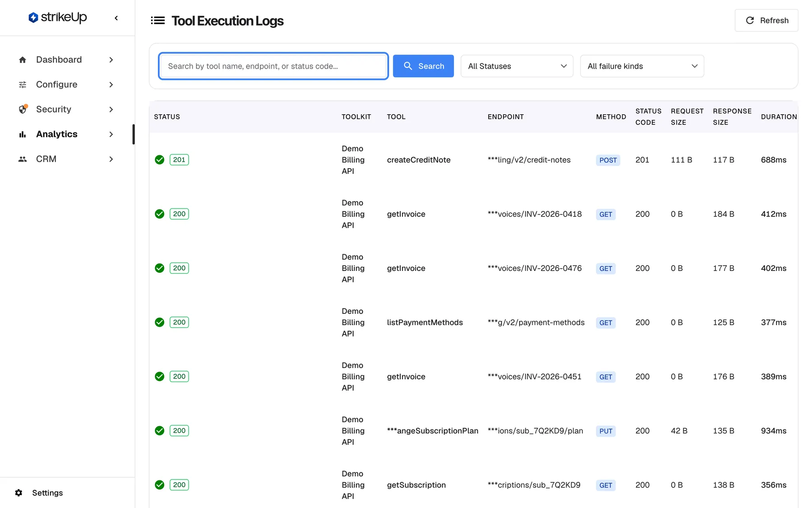Click the Security shield icon
Screen dimensions: 812x508
(23, 109)
